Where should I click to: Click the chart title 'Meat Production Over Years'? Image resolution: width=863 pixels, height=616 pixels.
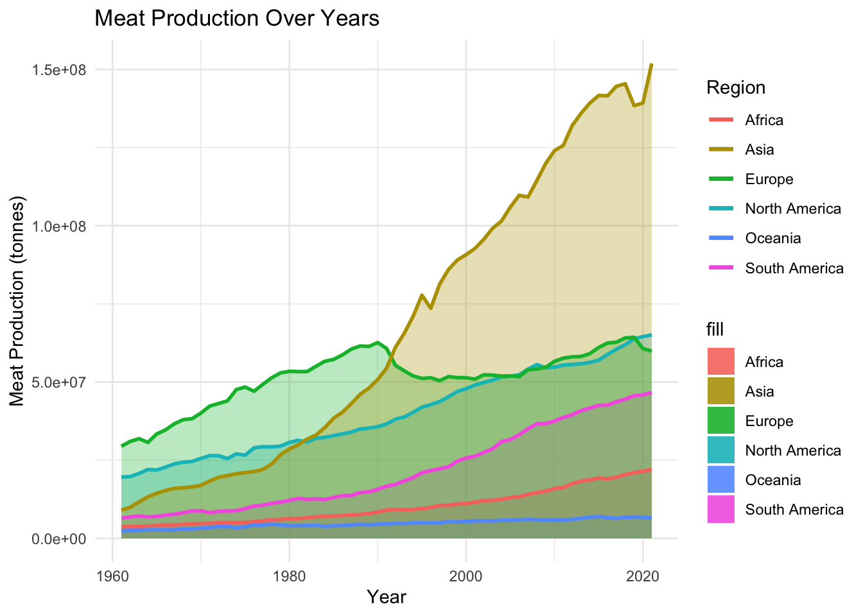[x=237, y=18]
